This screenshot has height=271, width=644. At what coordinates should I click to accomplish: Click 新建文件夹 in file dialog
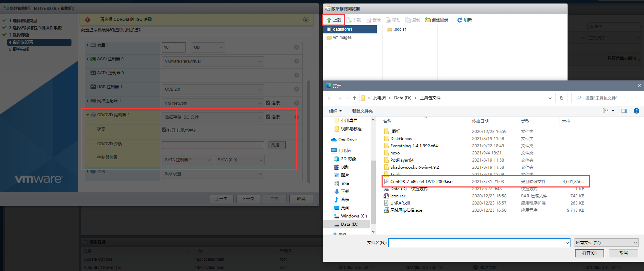pyautogui.click(x=362, y=111)
